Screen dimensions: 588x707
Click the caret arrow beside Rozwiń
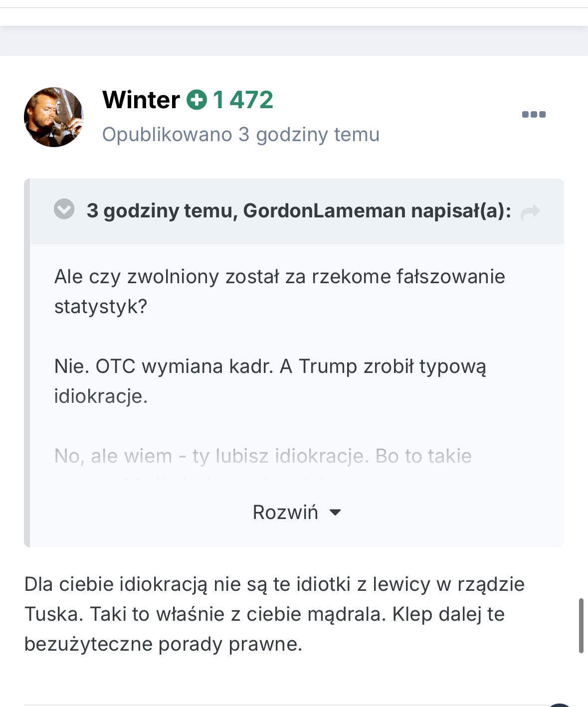(336, 513)
